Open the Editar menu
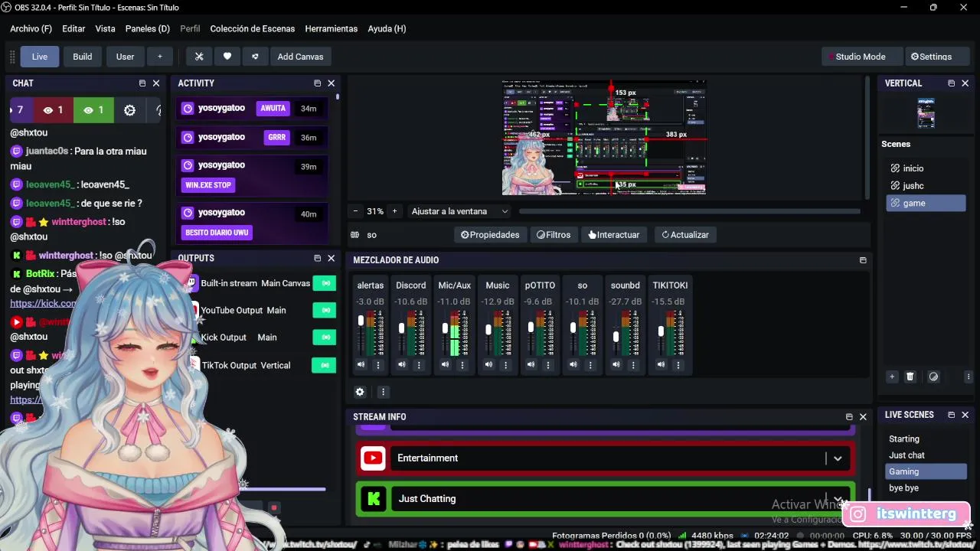 point(73,28)
